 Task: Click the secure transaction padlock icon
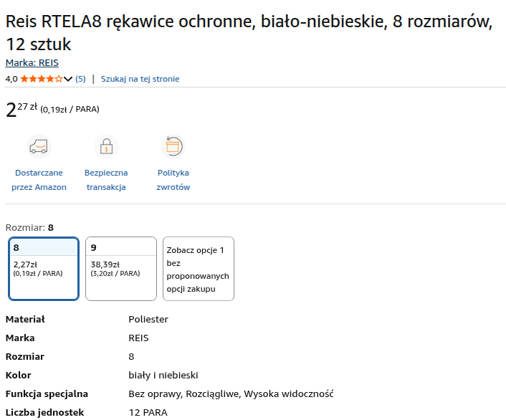pos(106,147)
